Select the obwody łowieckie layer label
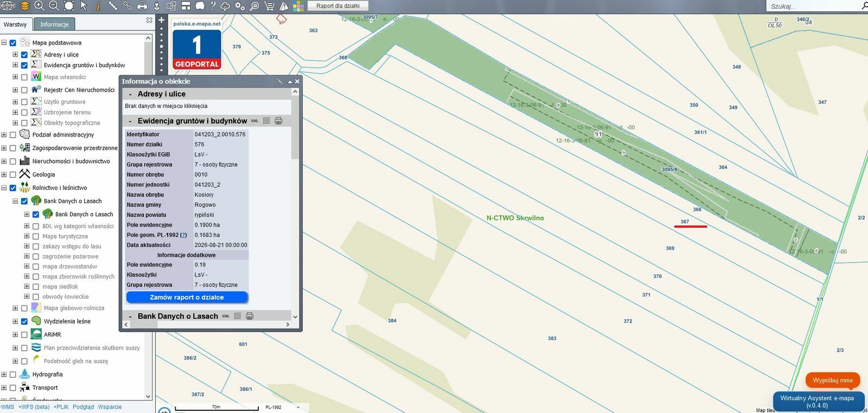 [x=66, y=296]
